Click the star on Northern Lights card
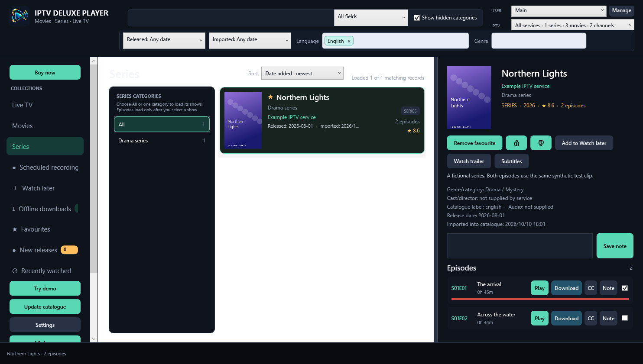Screen dimensions: 643x364 click(270, 97)
